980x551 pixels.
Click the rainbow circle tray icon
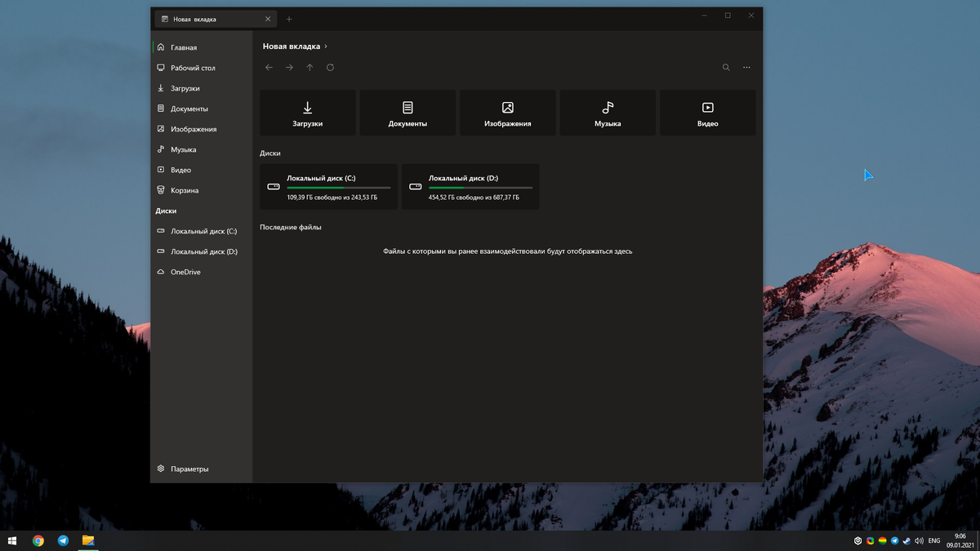(882, 540)
